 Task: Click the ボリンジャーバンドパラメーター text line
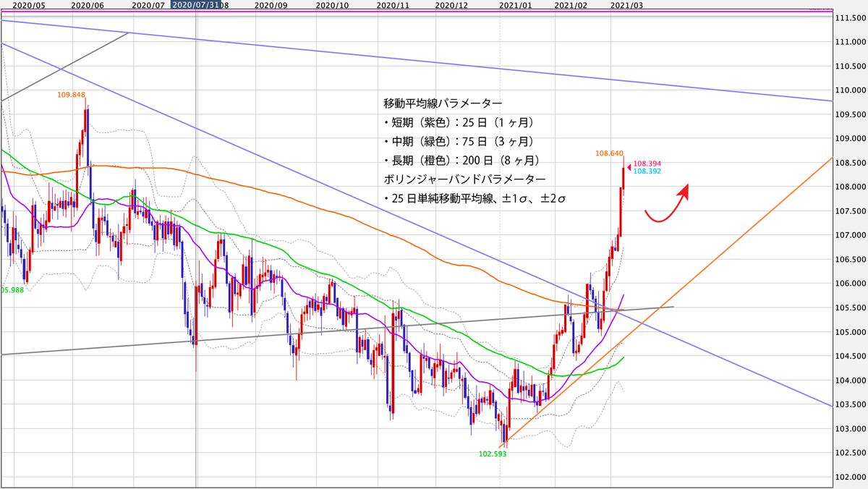point(464,178)
